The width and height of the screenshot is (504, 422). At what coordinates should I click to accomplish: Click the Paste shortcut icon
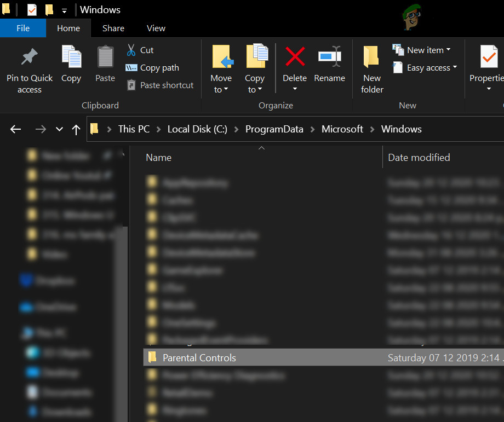(x=131, y=85)
